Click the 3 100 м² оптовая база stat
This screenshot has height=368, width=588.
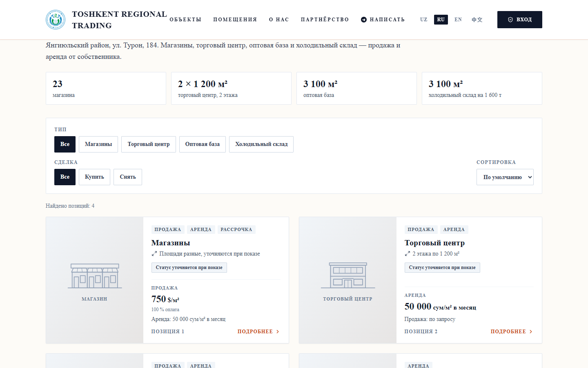[x=356, y=88]
